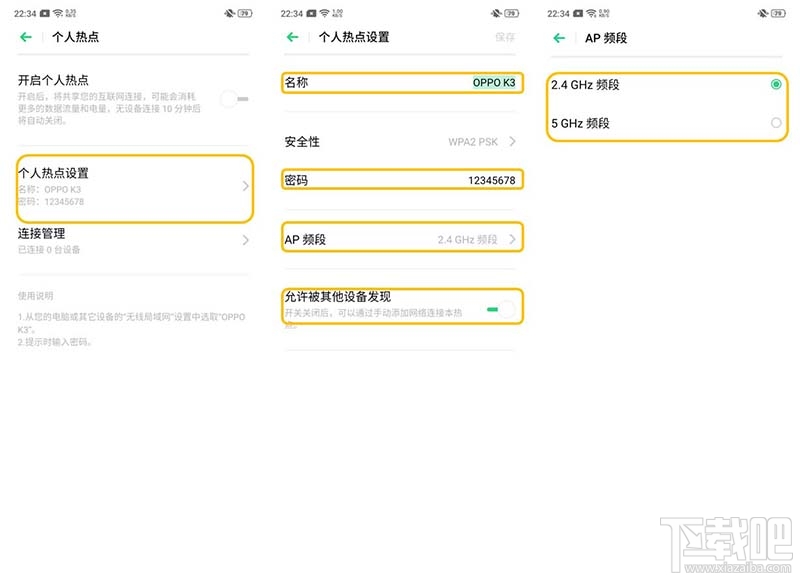This screenshot has width=800, height=578.
Task: Tap the Wi-Fi icon in the status bar
Action: pos(59,14)
